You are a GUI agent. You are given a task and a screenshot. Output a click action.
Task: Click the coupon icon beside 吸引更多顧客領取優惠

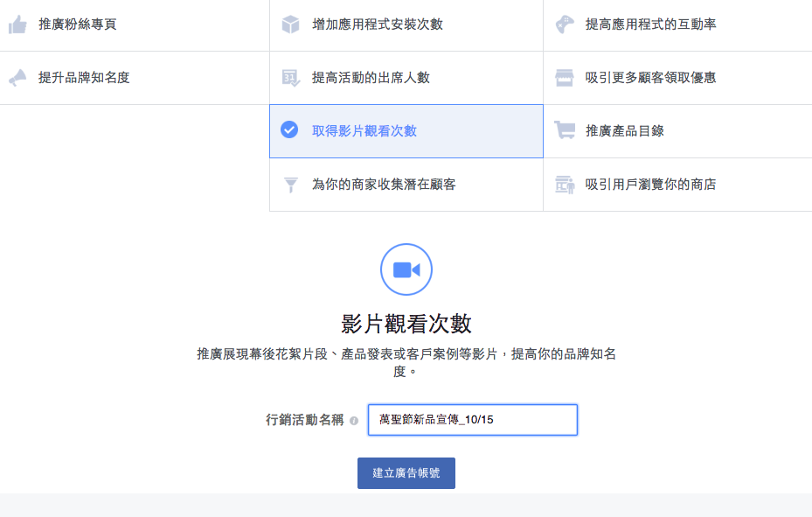click(x=563, y=77)
